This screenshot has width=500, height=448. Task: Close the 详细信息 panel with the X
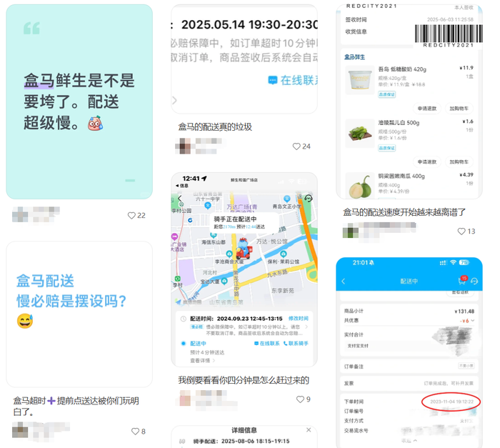pos(309,430)
